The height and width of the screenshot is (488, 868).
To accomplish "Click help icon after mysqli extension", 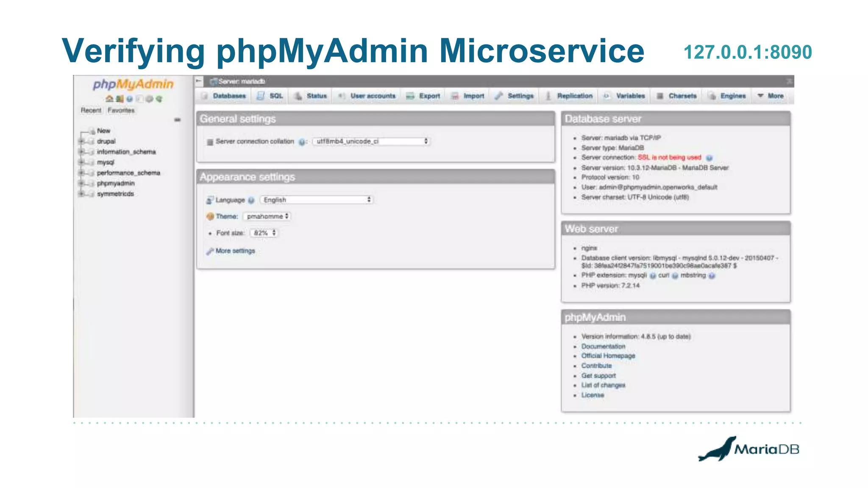I will click(x=653, y=276).
